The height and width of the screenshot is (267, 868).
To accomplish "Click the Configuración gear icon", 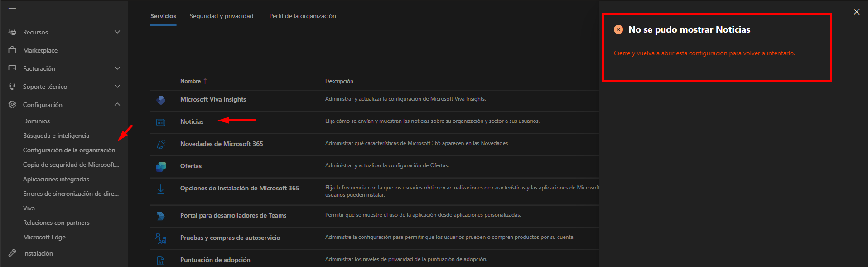I will tap(12, 104).
